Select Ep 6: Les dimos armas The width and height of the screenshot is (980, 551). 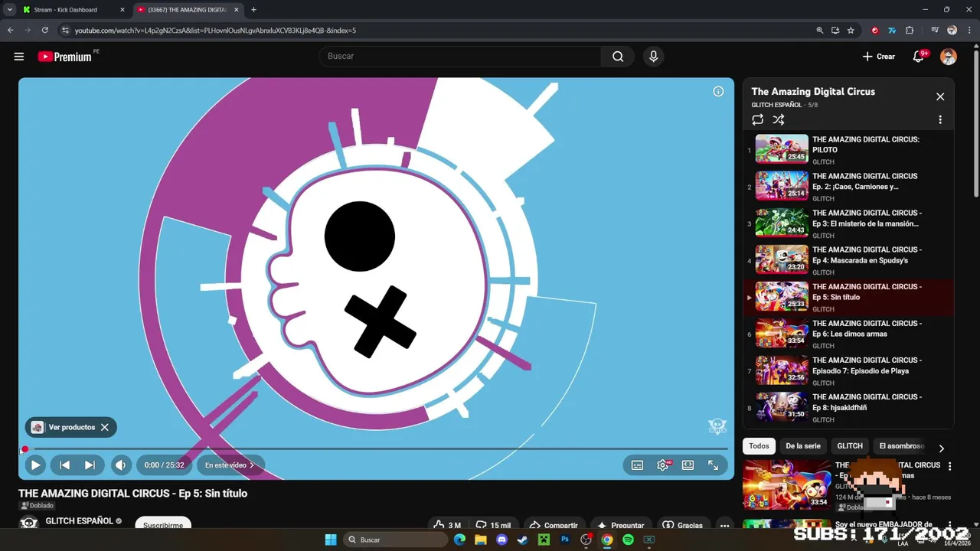click(849, 333)
